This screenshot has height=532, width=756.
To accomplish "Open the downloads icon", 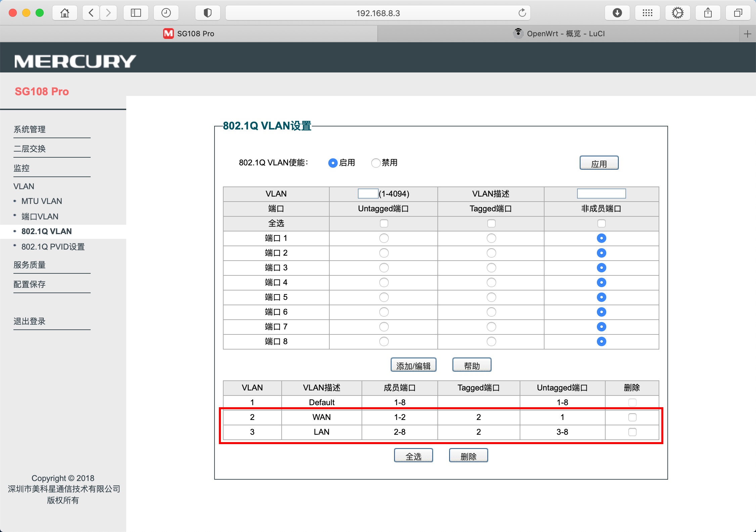I will click(x=617, y=13).
